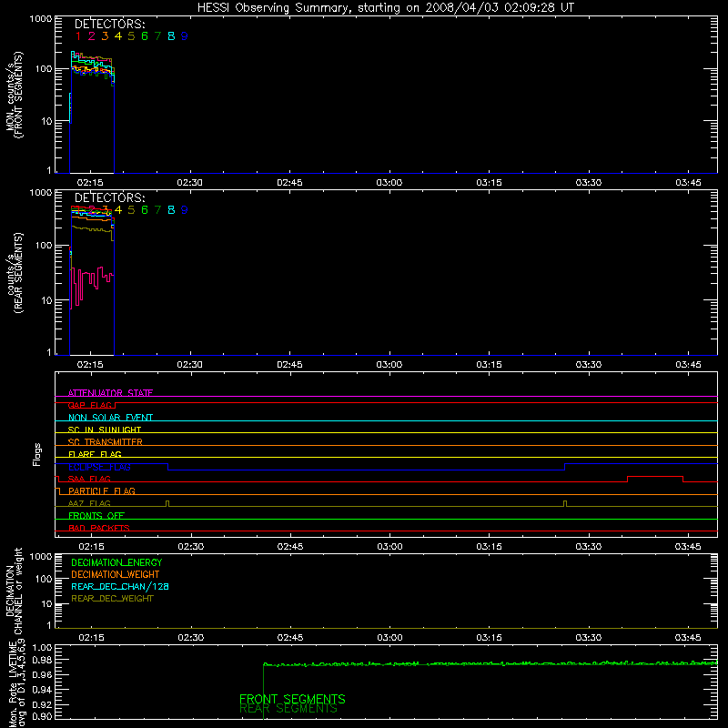
Task: Click the REAR_DEC_CHAN/128 legend entry
Action: click(120, 587)
